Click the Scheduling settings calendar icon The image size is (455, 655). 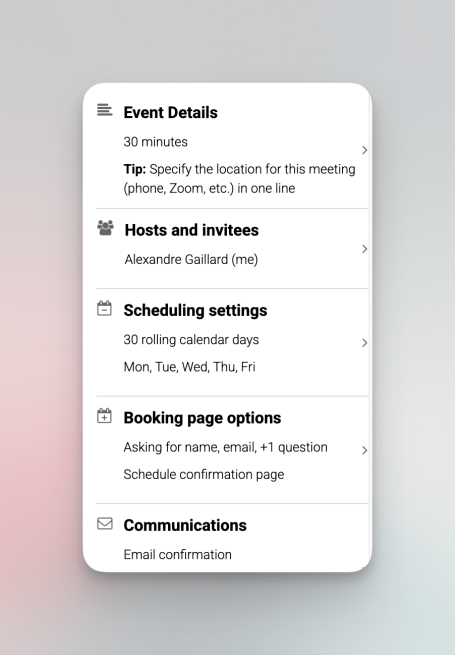tap(104, 308)
